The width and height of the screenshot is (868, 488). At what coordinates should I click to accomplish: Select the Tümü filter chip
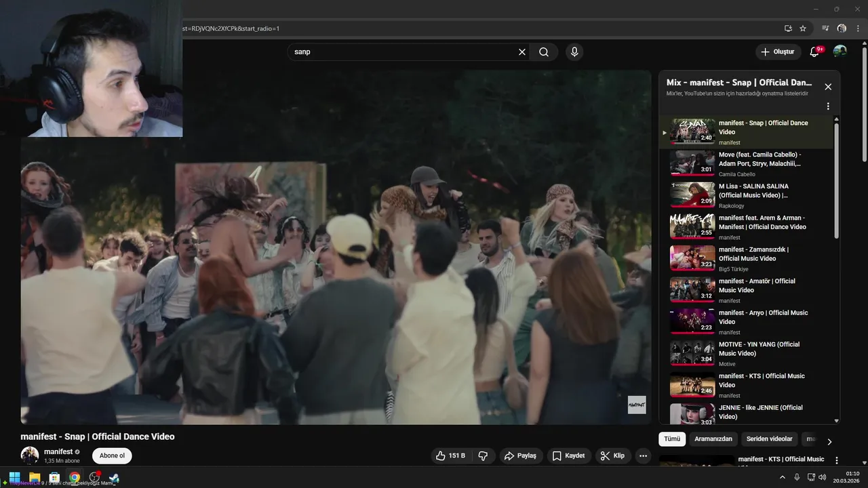(x=672, y=439)
